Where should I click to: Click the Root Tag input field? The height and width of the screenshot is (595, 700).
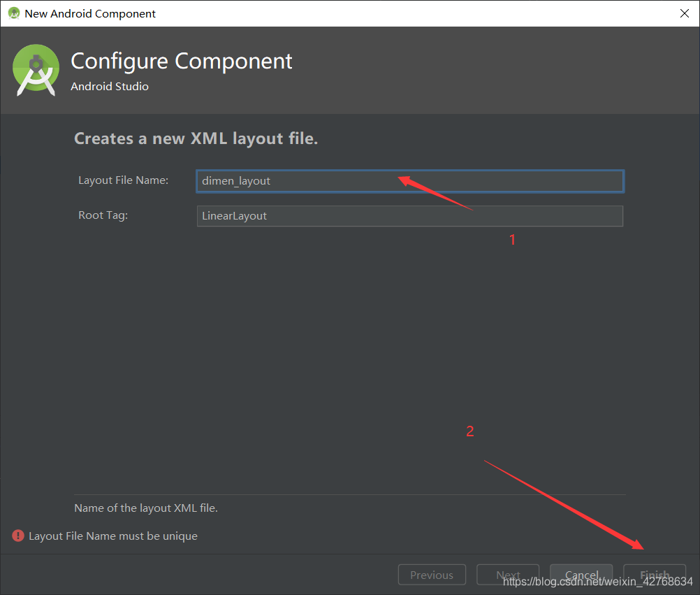point(410,216)
